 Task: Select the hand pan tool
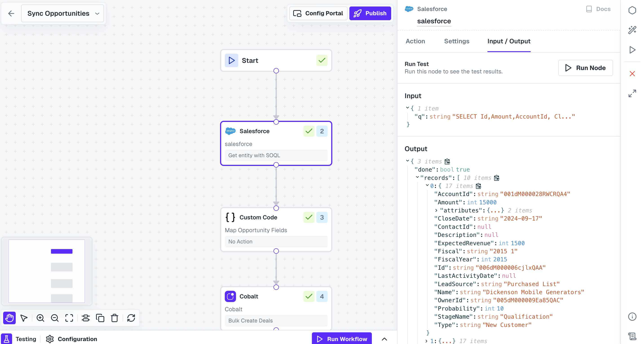point(9,318)
